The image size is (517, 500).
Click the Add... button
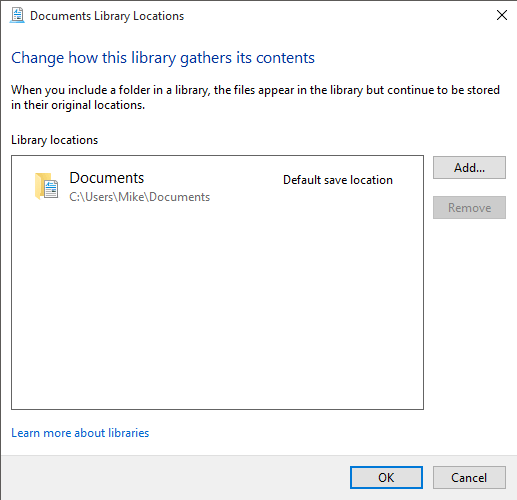(469, 168)
